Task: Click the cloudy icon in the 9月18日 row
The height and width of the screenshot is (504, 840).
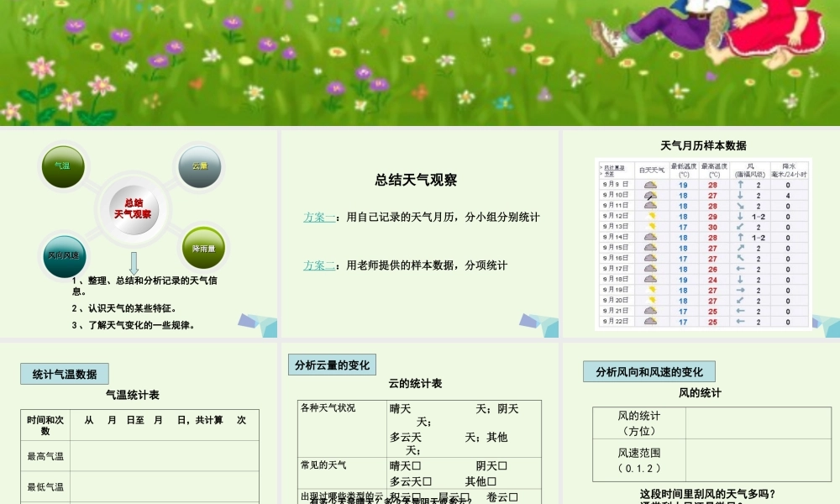Action: click(650, 279)
